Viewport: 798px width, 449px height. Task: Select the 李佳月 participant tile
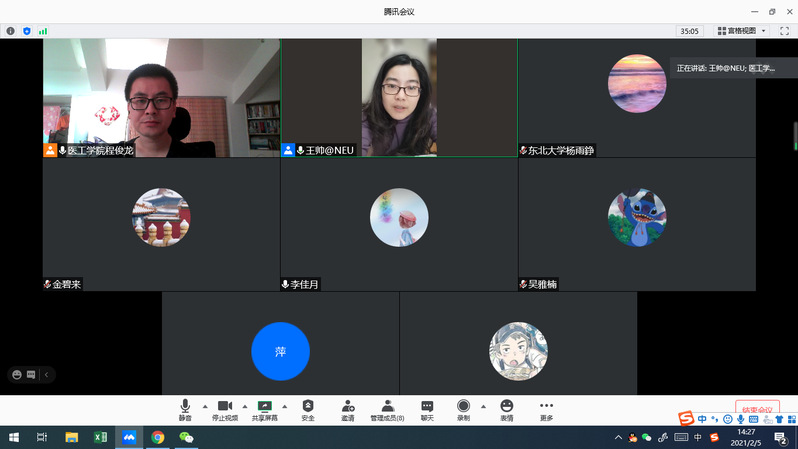pos(399,224)
